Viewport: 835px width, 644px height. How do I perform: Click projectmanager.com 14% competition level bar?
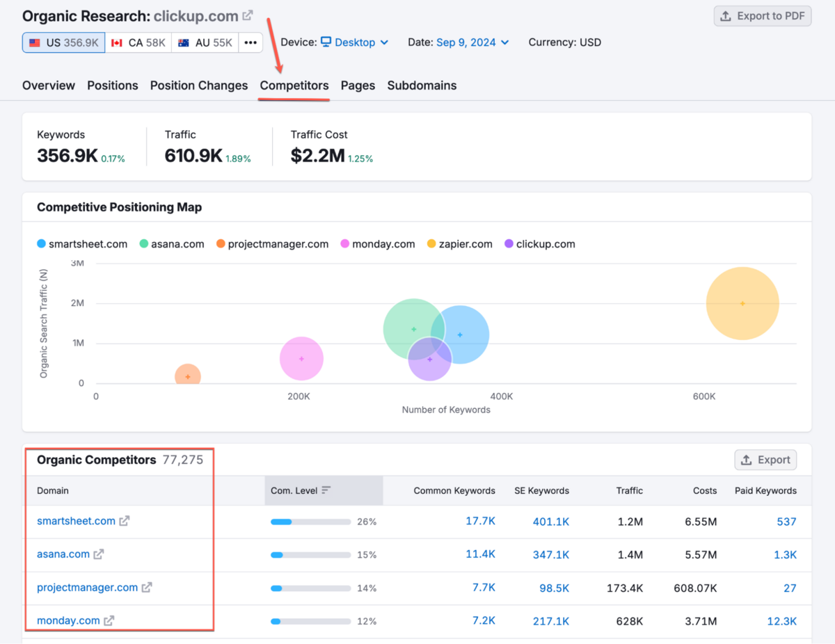(x=310, y=588)
